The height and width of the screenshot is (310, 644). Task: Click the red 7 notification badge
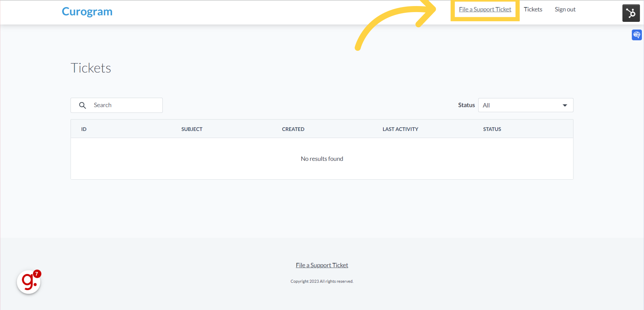point(37,273)
